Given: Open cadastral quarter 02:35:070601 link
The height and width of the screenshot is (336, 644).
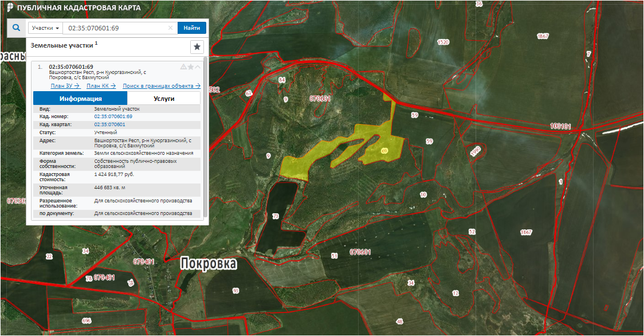Looking at the screenshot, I should (x=109, y=124).
